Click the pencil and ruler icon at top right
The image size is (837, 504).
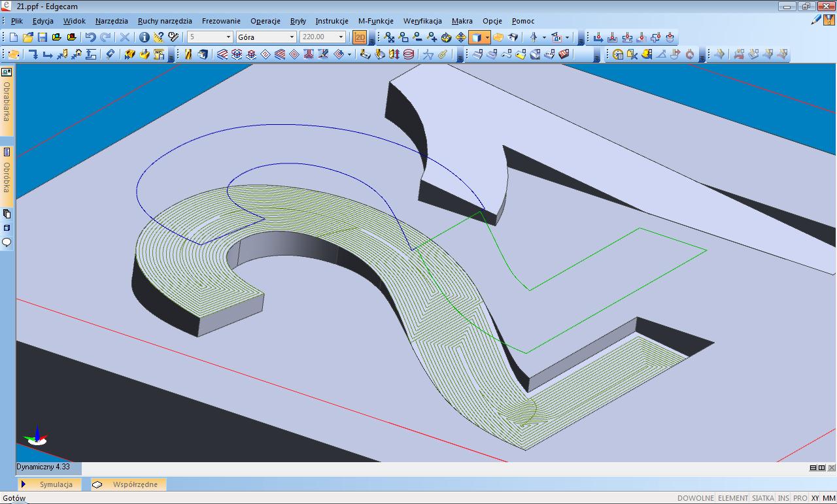click(817, 20)
